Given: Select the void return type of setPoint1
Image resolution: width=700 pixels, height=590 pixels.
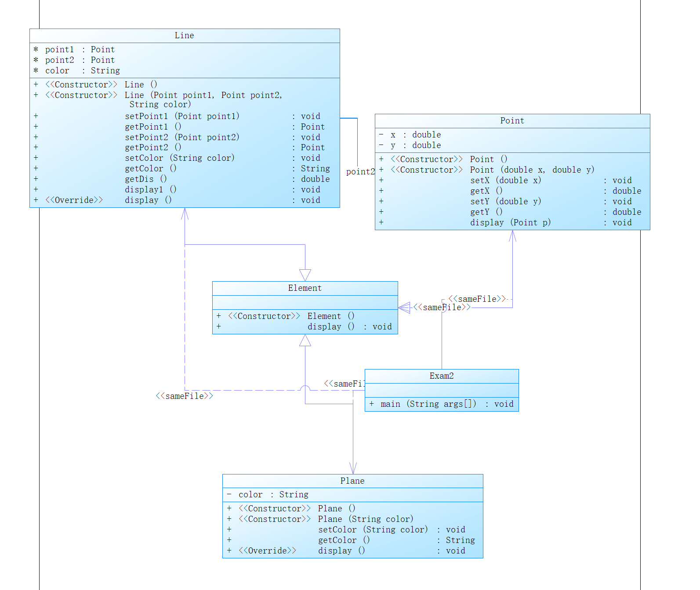Looking at the screenshot, I should [311, 116].
